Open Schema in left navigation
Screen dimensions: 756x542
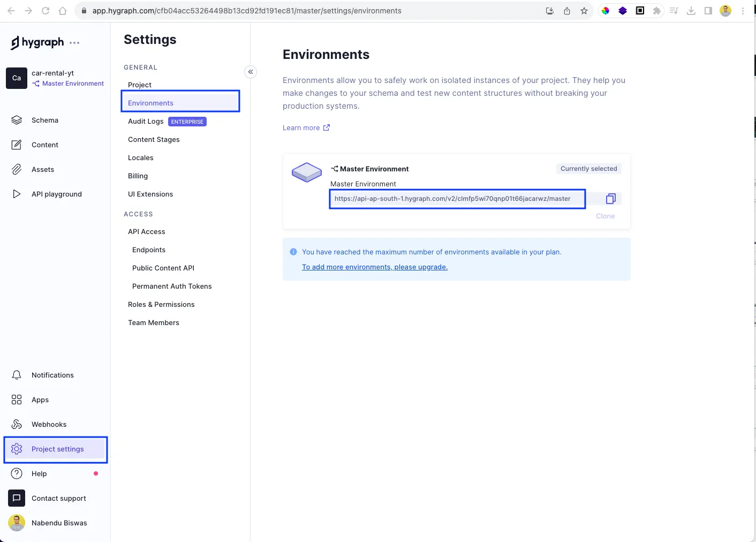coord(45,121)
